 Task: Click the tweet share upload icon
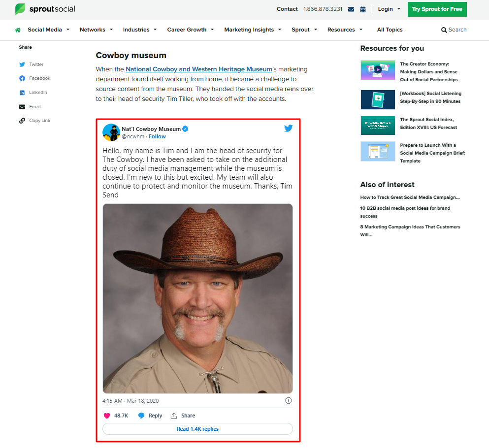pos(174,416)
